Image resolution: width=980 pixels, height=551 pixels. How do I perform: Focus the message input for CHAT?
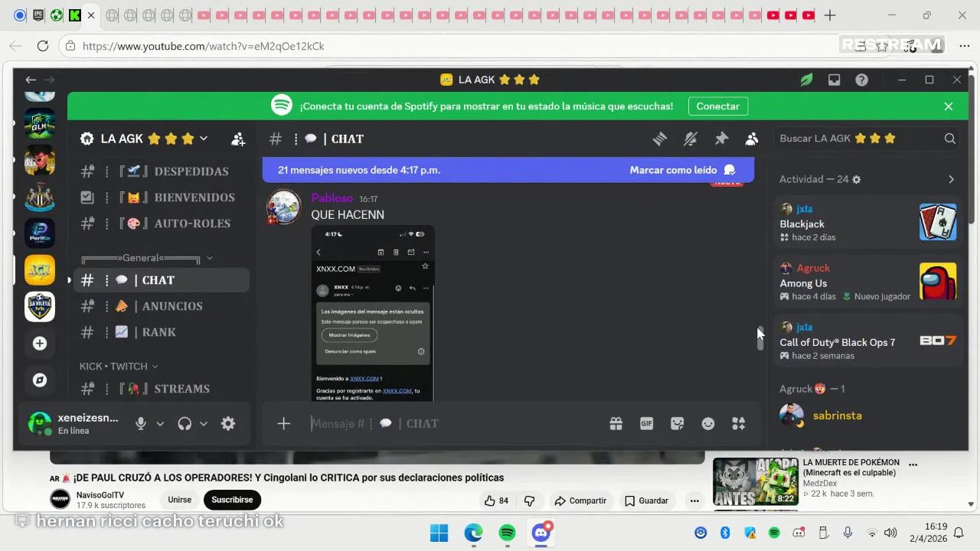452,423
